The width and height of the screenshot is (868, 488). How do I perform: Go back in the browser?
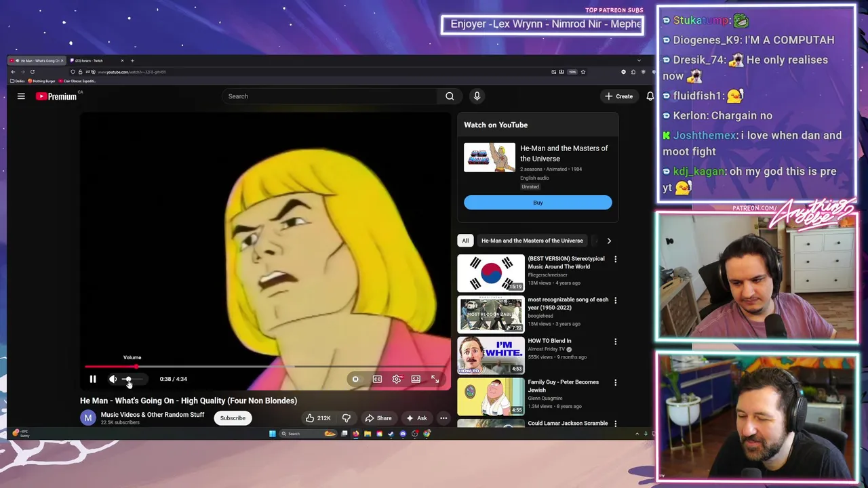click(13, 72)
